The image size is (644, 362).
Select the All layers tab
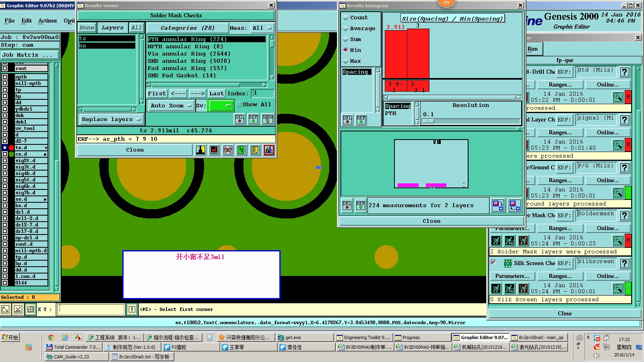tap(136, 28)
